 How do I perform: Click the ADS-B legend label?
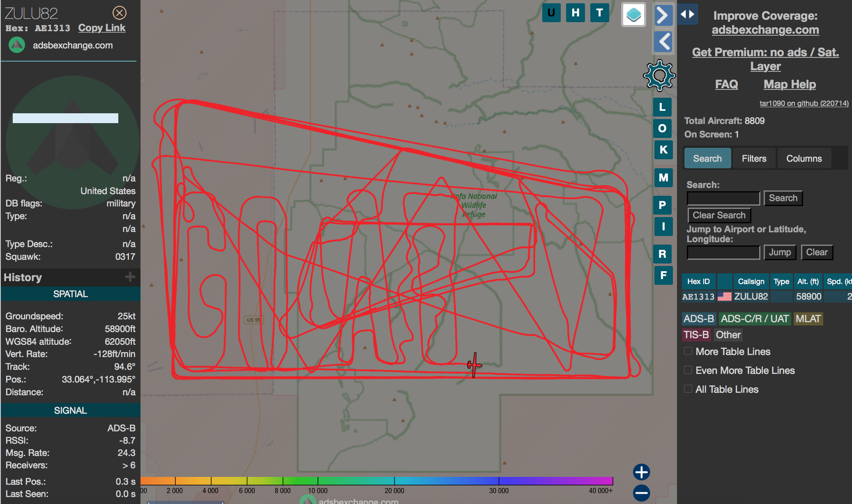pyautogui.click(x=699, y=319)
